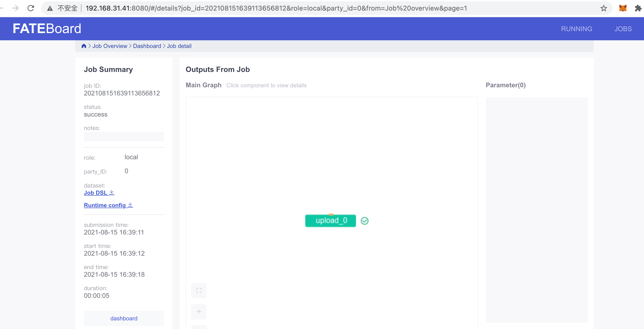Click the browser forward arrow
Viewport: 644px width, 329px height.
15,8
